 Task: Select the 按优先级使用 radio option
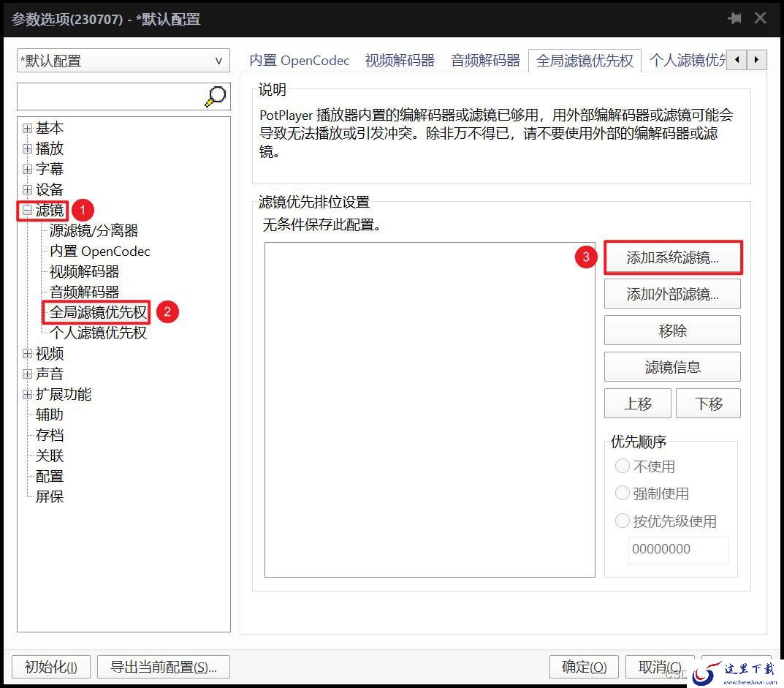[666, 521]
